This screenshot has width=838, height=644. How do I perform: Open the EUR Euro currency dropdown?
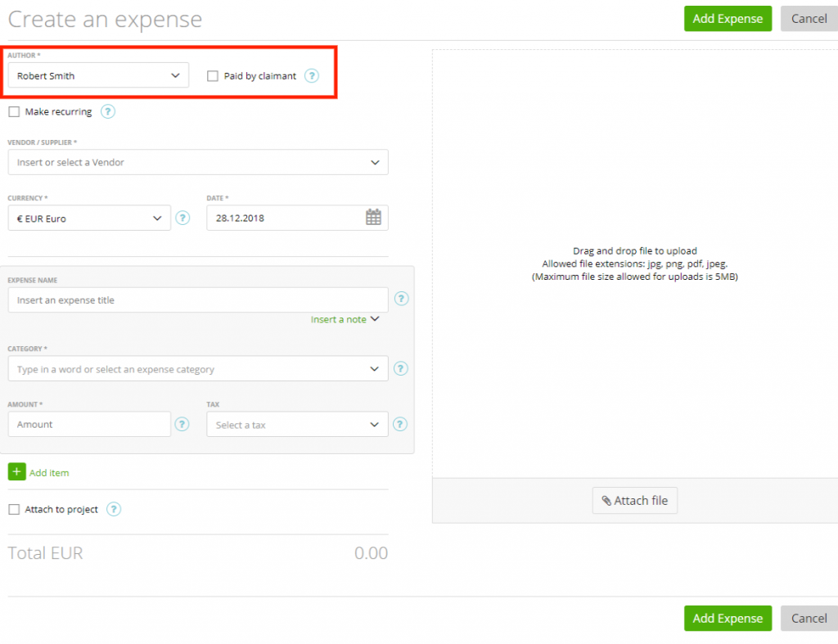coord(158,218)
